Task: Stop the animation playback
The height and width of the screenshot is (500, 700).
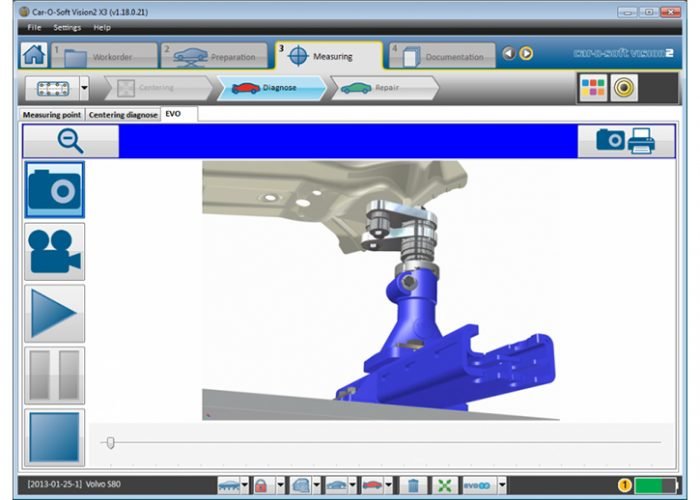Action: pyautogui.click(x=54, y=437)
